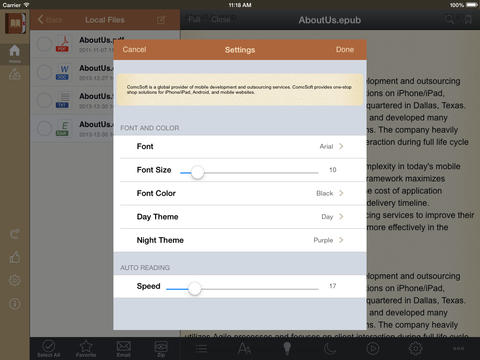Open the cloud storage icon below Home
The height and width of the screenshot is (360, 480).
(14, 74)
